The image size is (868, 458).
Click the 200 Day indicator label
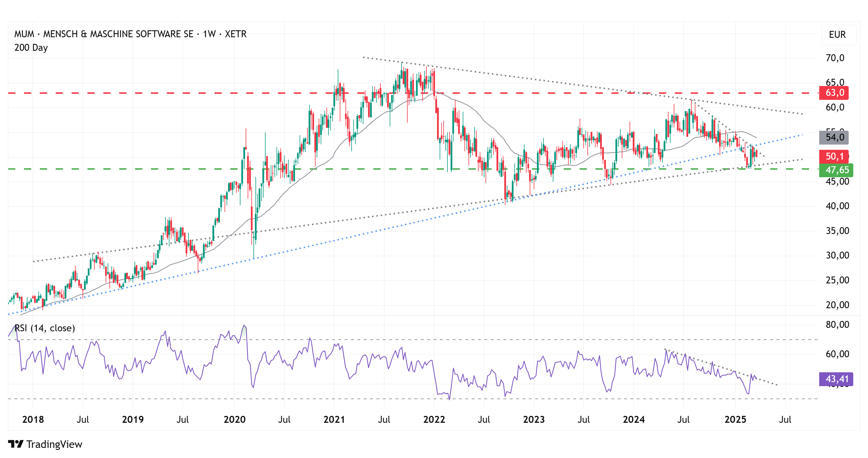pos(31,48)
